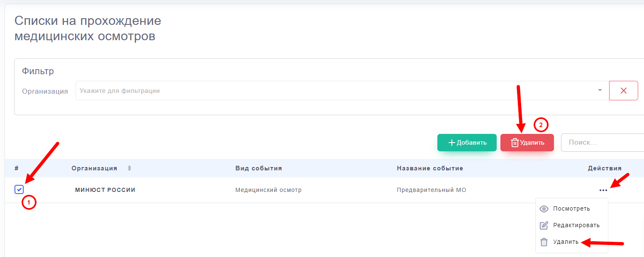
Task: Click the eye icon beside Посмотреть
Action: [544, 209]
